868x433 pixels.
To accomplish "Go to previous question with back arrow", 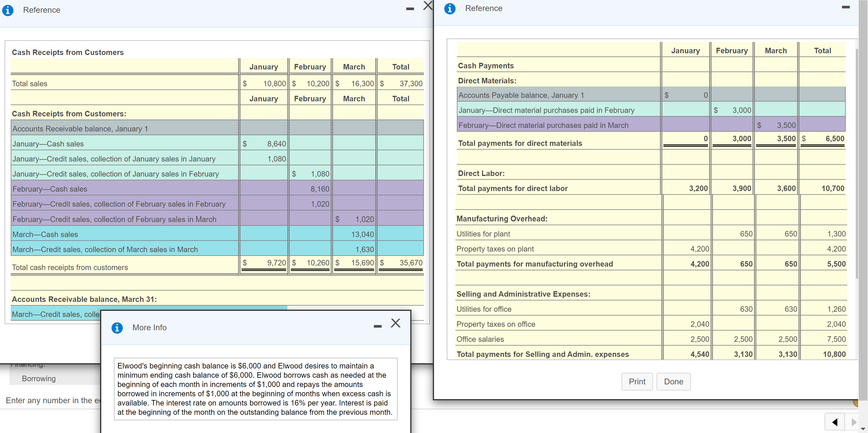I will pyautogui.click(x=834, y=422).
